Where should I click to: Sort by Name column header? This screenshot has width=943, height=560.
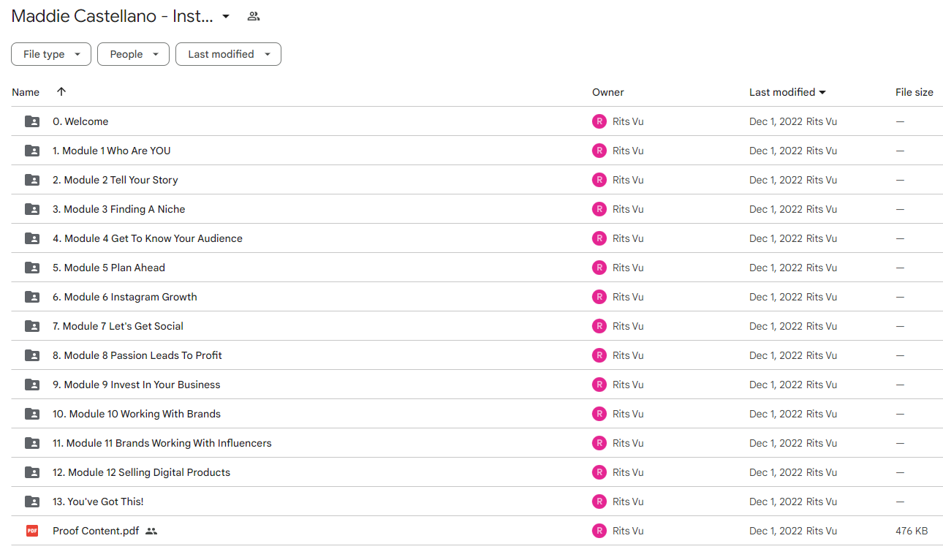tap(26, 92)
